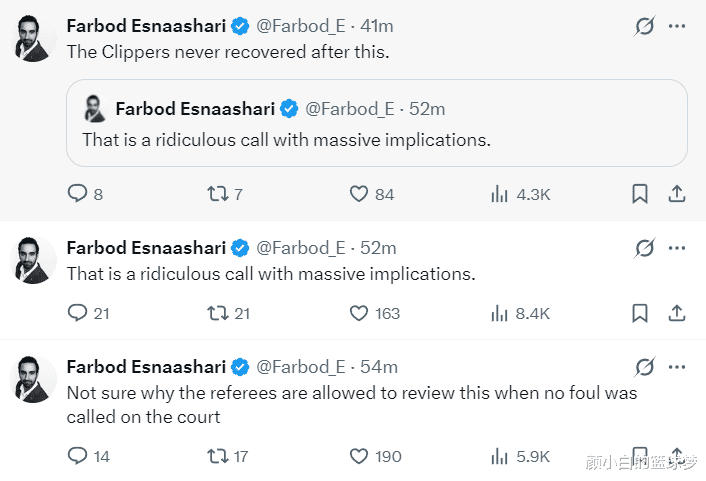Image resolution: width=706 pixels, height=481 pixels.
Task: Bookmark the 'Clippers never recovered' tweet
Action: [640, 194]
